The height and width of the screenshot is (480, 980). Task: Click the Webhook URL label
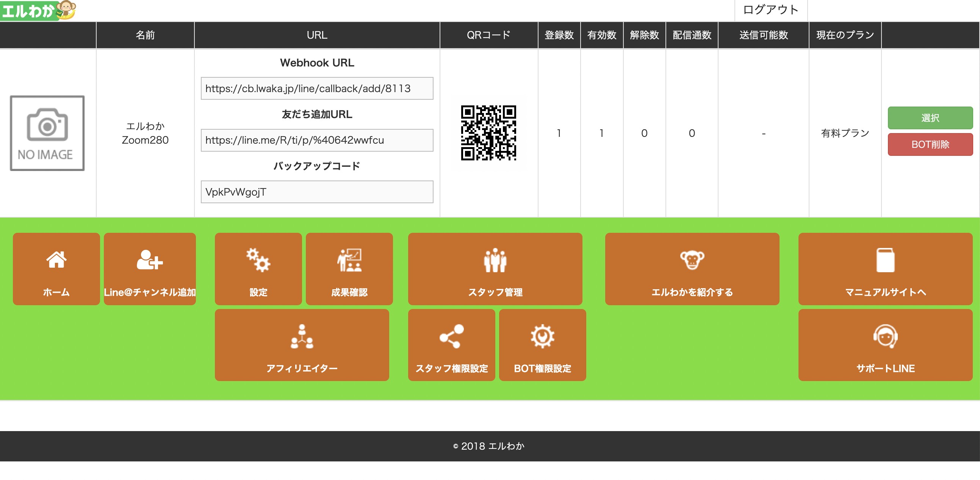point(317,63)
